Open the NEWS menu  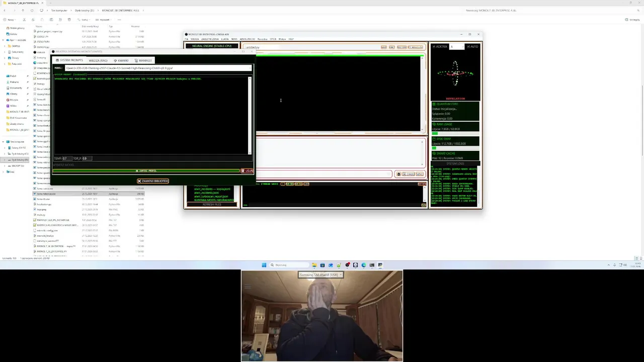pyautogui.click(x=234, y=39)
